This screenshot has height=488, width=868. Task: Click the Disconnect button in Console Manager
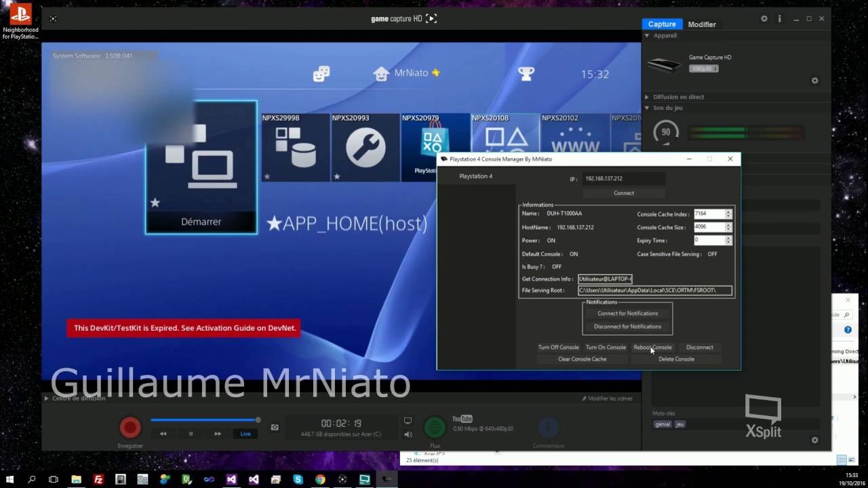[x=700, y=347]
